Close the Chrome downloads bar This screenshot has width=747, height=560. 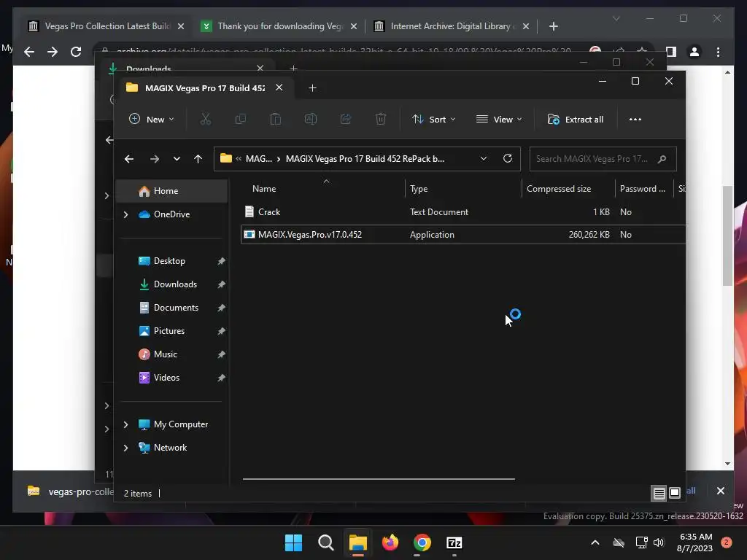(720, 491)
